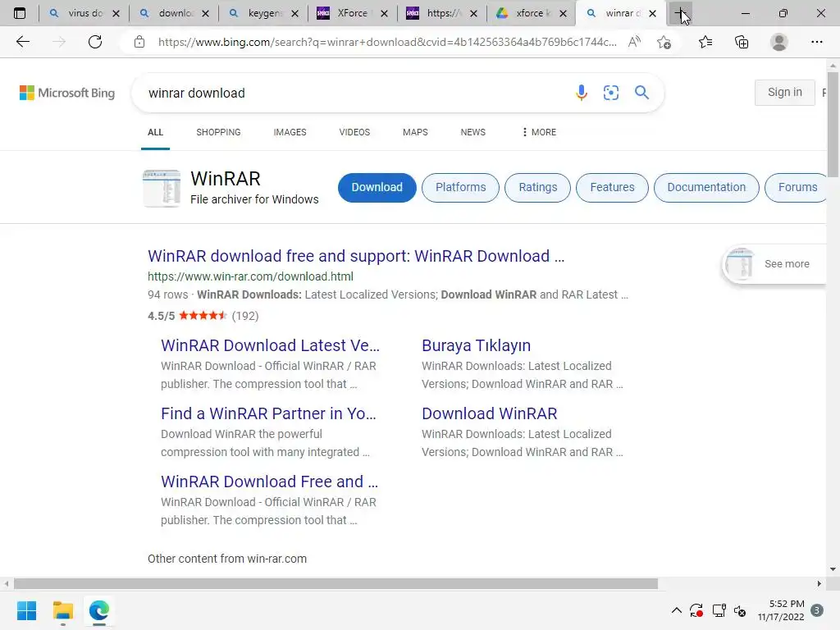
Task: Click the WinRAR app thumbnail image
Action: (162, 188)
